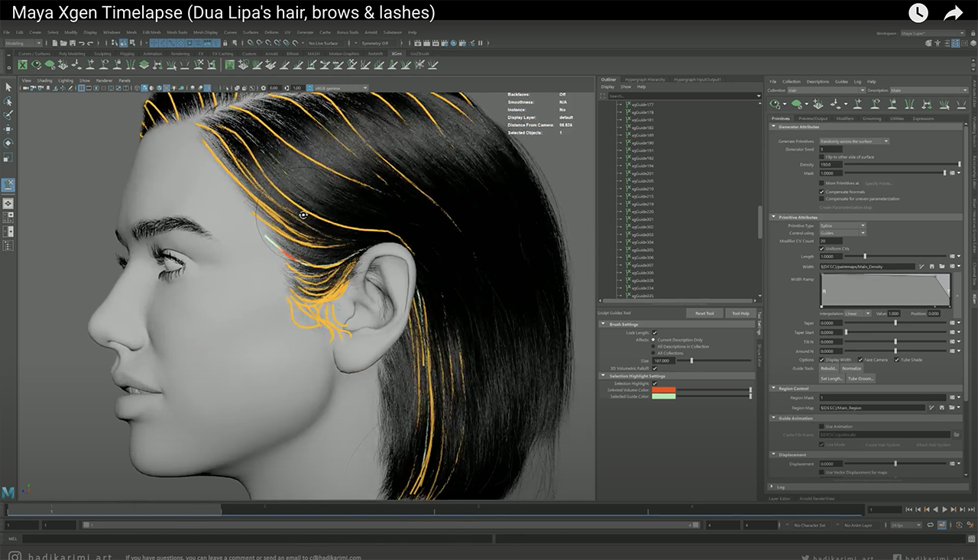
Task: Click the Save Scene icon
Action: point(72,43)
